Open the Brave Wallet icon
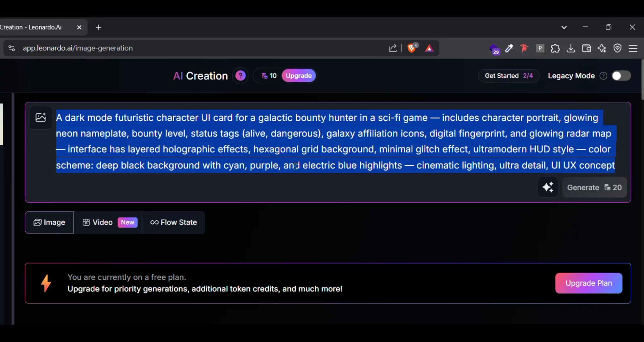The height and width of the screenshot is (342, 644). coord(586,48)
